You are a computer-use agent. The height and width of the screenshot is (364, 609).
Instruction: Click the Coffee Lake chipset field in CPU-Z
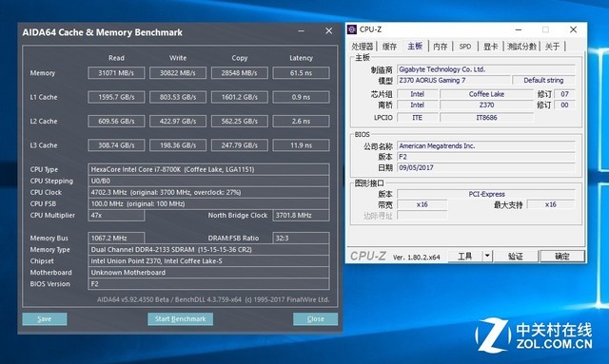point(486,94)
